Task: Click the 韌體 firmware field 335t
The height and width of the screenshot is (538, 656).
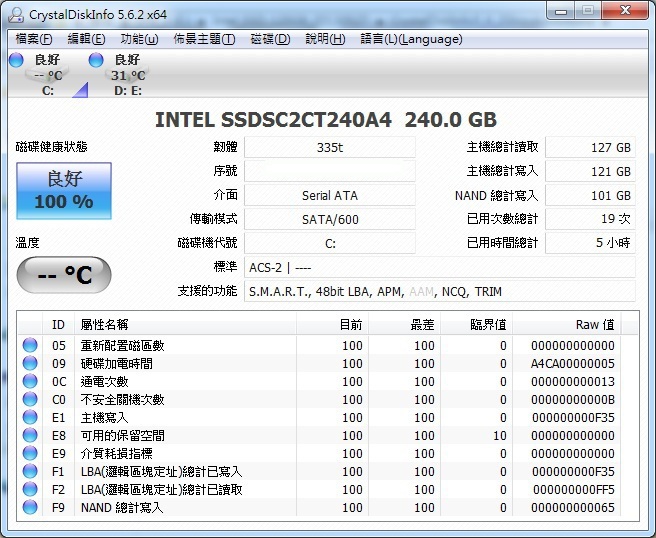Action: coord(330,147)
